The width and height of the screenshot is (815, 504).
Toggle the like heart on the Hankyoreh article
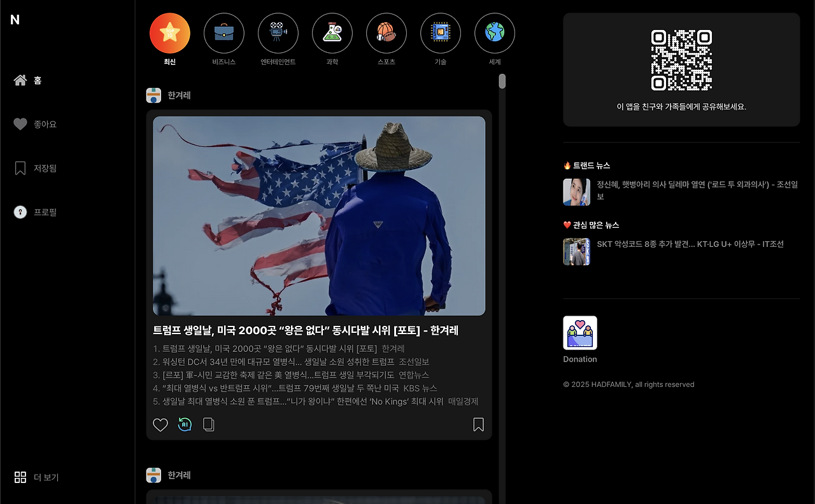click(160, 424)
